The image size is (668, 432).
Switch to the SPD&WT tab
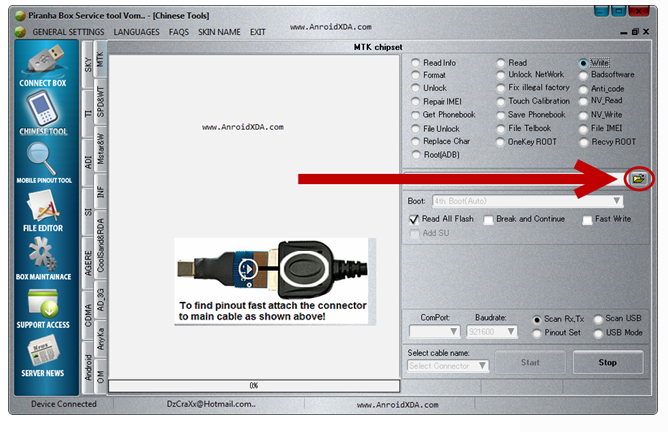[100, 101]
